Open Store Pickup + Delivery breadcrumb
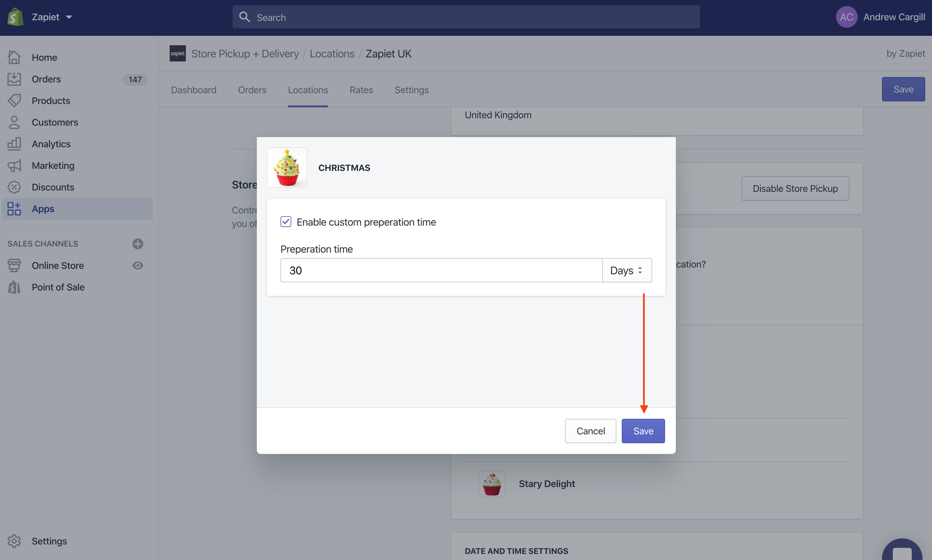This screenshot has width=932, height=560. pos(245,54)
